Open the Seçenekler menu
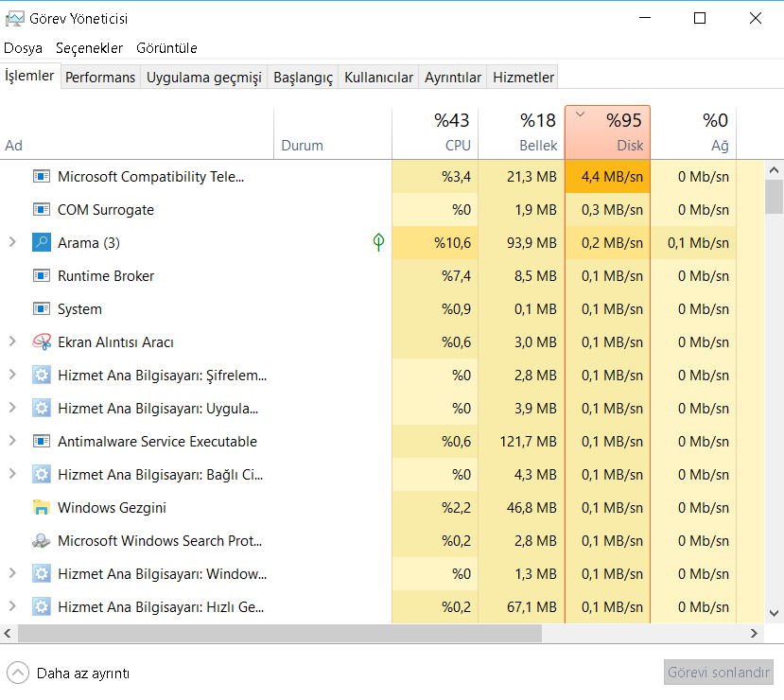The image size is (784, 700). (89, 48)
